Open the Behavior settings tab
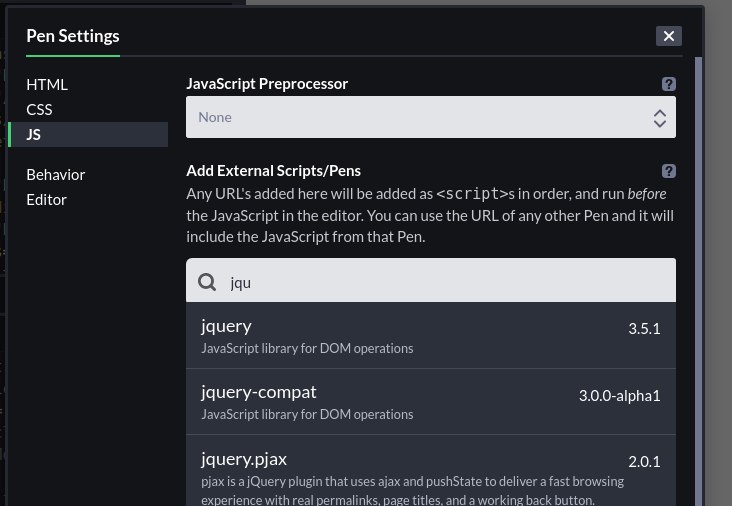Screen dimensions: 732x506 (x=56, y=175)
